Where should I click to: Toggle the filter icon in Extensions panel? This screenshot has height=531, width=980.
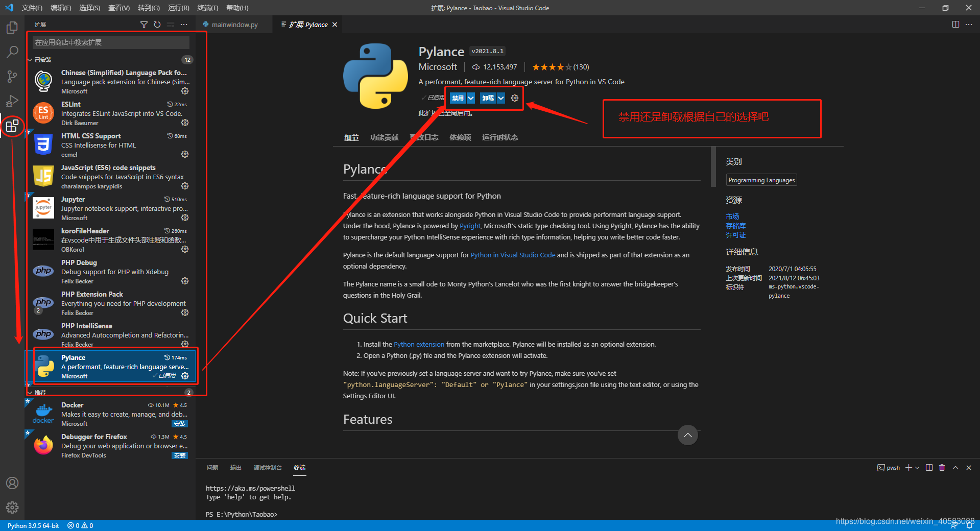pos(144,24)
